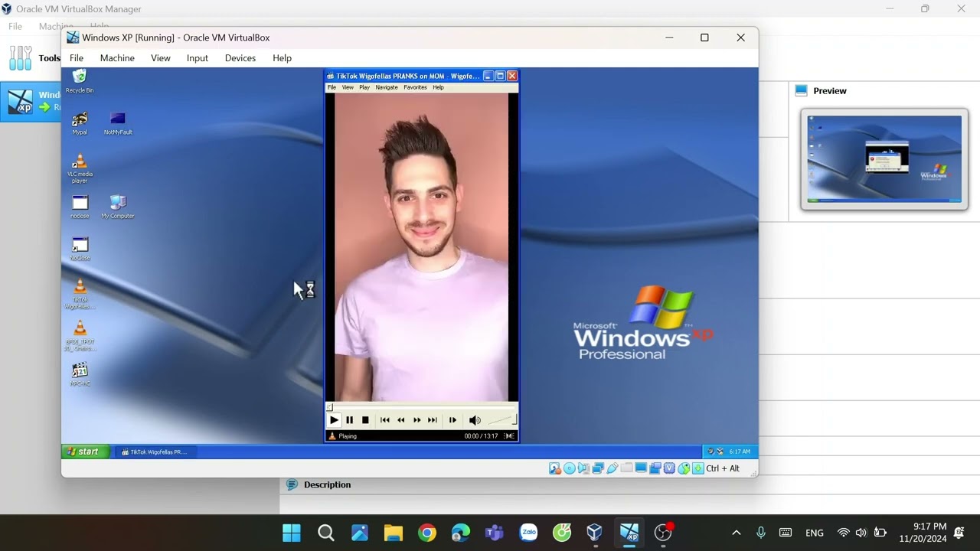Open the player's Help menu
Viewport: 980px width, 551px height.
(x=438, y=87)
